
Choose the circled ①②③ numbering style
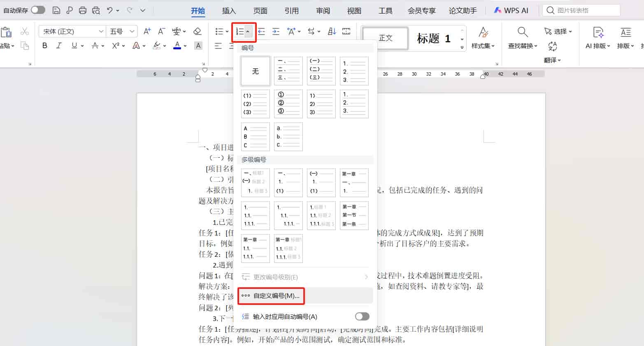coord(288,104)
